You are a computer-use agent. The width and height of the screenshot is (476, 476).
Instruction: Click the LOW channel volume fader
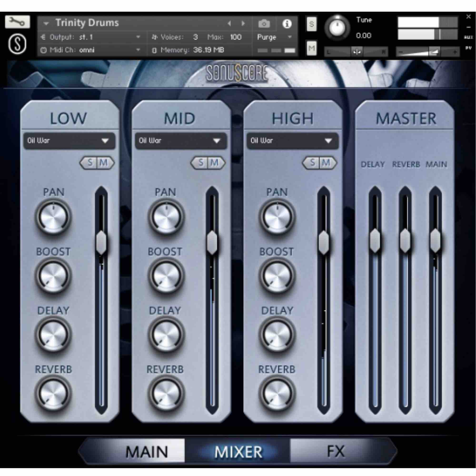click(101, 243)
